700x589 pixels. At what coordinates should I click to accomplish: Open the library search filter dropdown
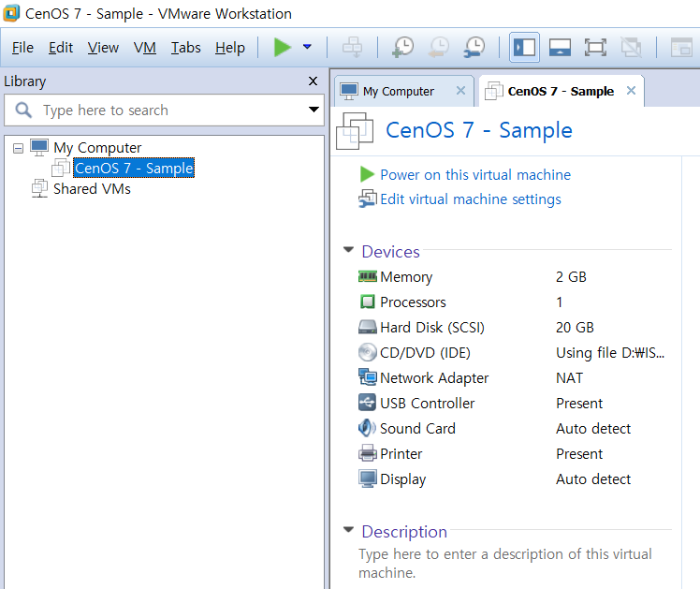[x=314, y=110]
